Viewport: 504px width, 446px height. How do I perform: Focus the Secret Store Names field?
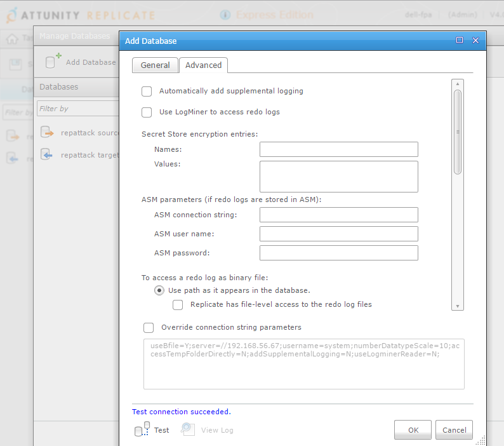click(339, 149)
